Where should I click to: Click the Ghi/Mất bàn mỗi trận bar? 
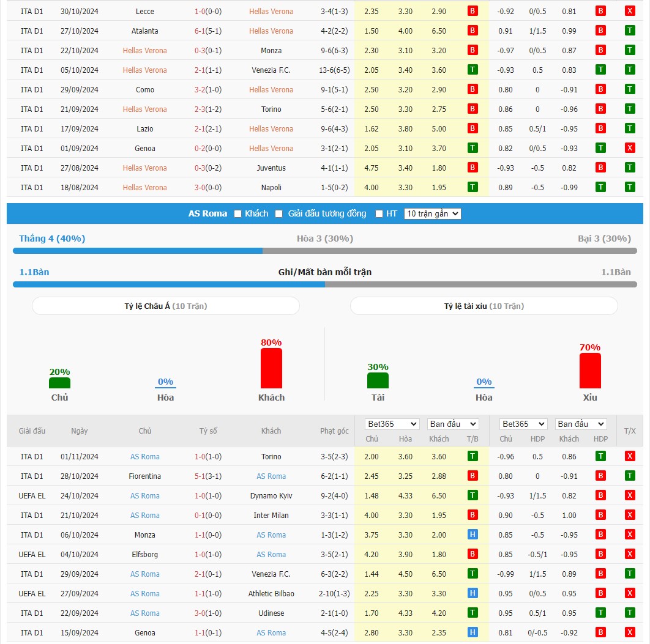pyautogui.click(x=325, y=284)
